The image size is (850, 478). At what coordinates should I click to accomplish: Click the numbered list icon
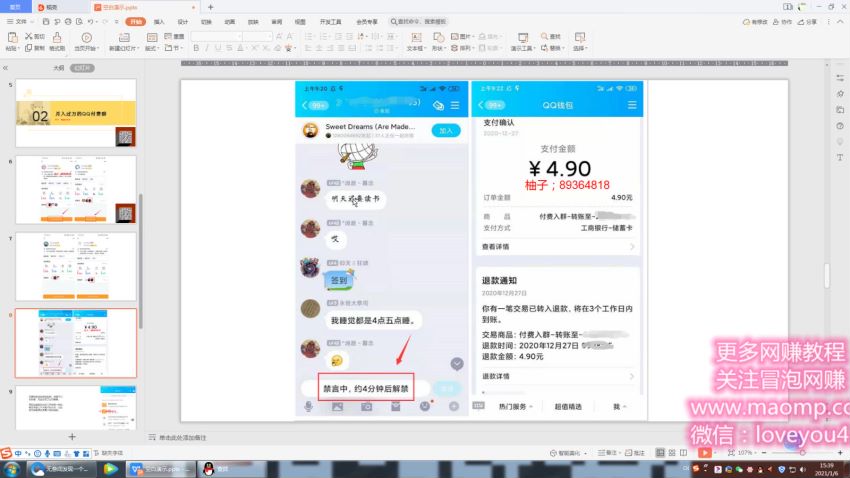pyautogui.click(x=324, y=36)
